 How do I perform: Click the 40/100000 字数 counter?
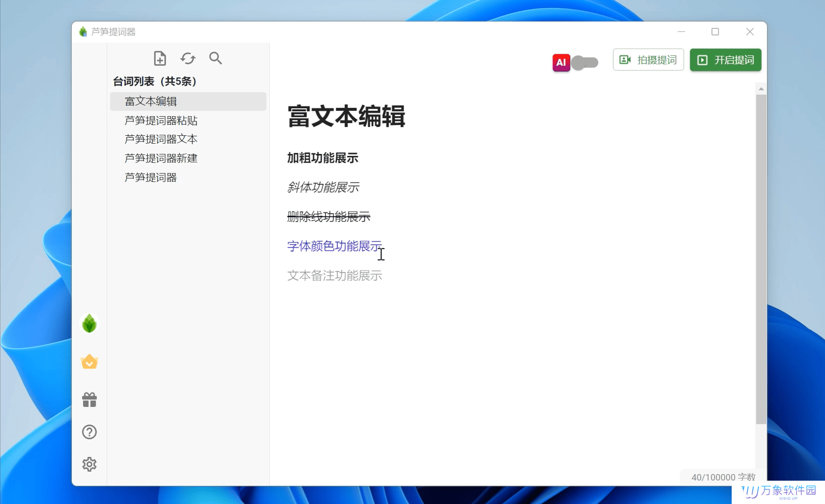point(723,477)
